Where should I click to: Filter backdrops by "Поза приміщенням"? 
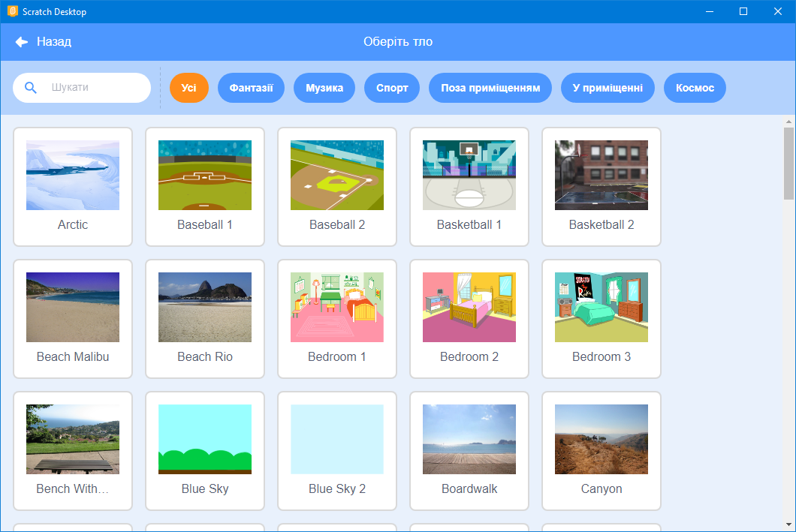490,87
